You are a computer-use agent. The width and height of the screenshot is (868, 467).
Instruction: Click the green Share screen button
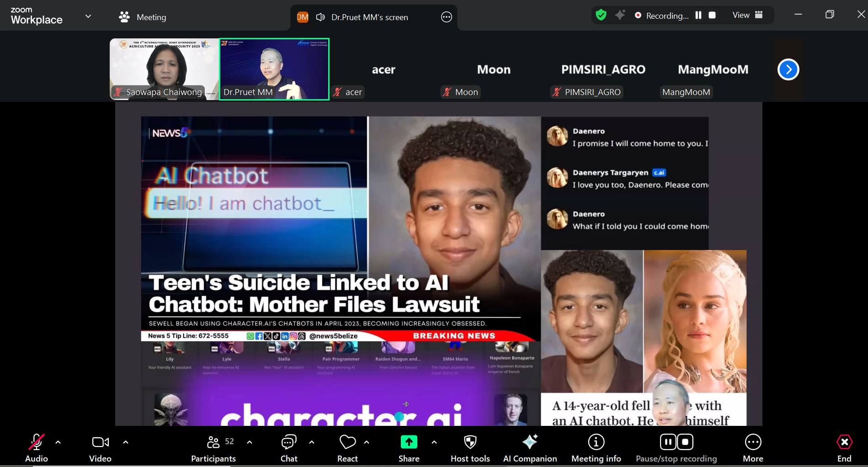coord(409,442)
